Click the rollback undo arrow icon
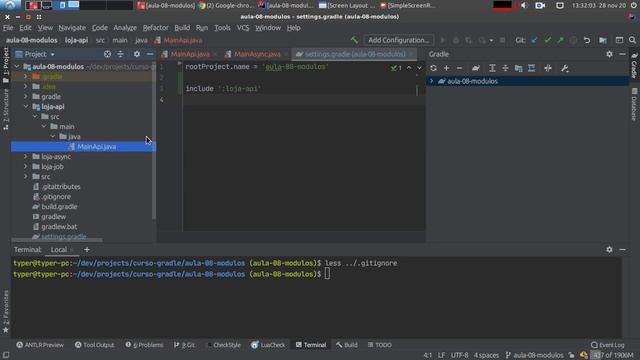The height and width of the screenshot is (360, 640). pos(587,40)
